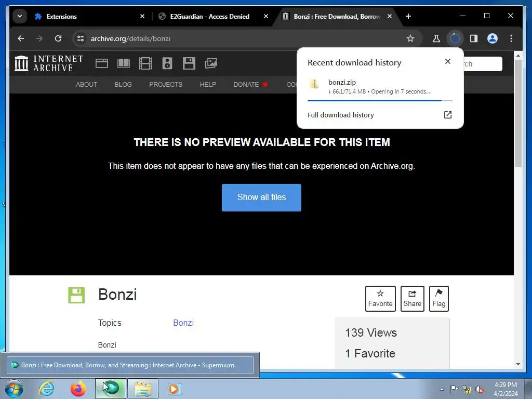The width and height of the screenshot is (532, 399).
Task: Open the HELP menu item
Action: pos(208,85)
